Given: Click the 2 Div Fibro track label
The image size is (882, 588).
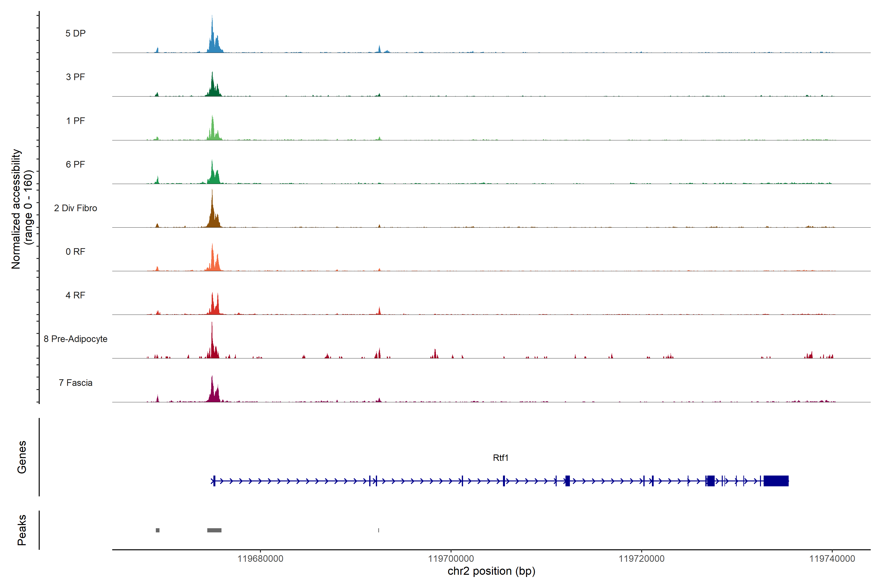Looking at the screenshot, I should point(75,208).
